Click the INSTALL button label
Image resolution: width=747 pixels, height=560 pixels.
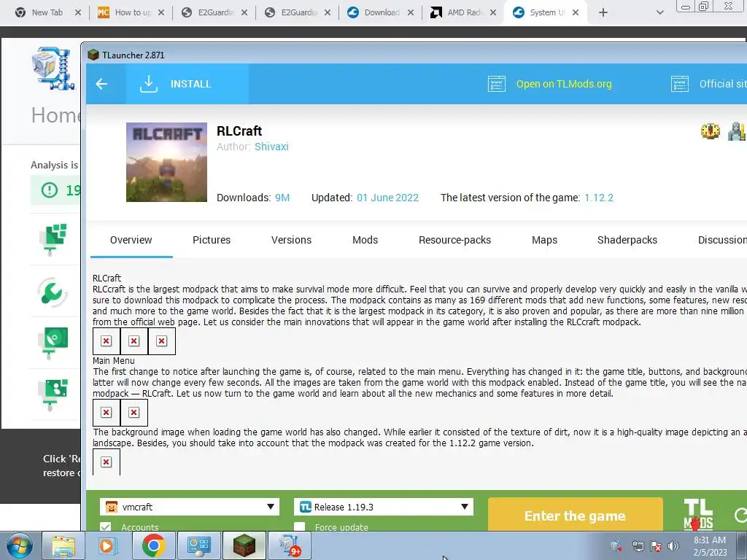point(190,85)
